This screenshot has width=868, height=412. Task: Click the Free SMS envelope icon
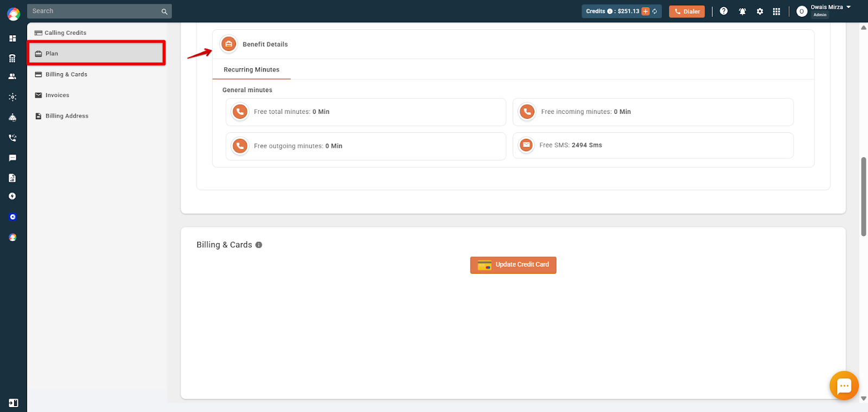coord(526,145)
